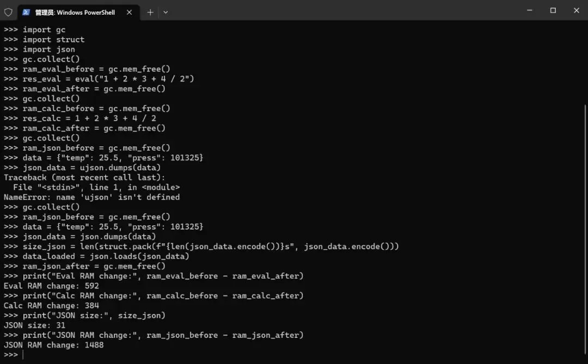Click the PowerShell icon on the tab
588x364 pixels.
pos(26,13)
